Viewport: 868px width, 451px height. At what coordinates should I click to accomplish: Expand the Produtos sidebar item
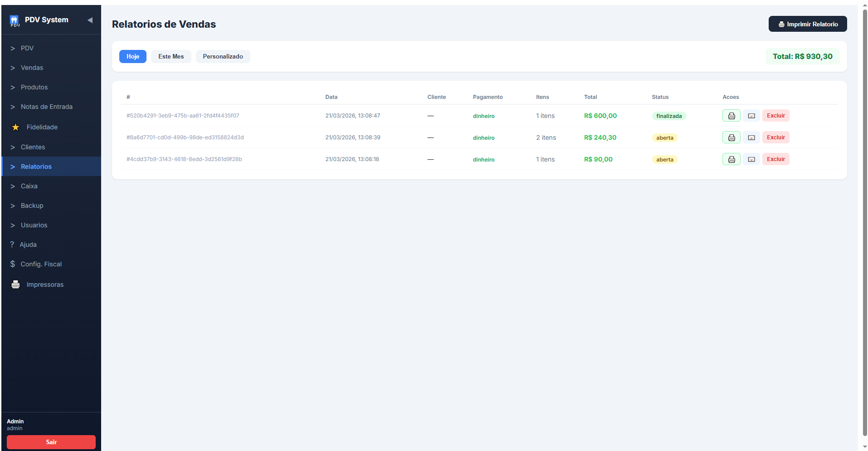(34, 87)
